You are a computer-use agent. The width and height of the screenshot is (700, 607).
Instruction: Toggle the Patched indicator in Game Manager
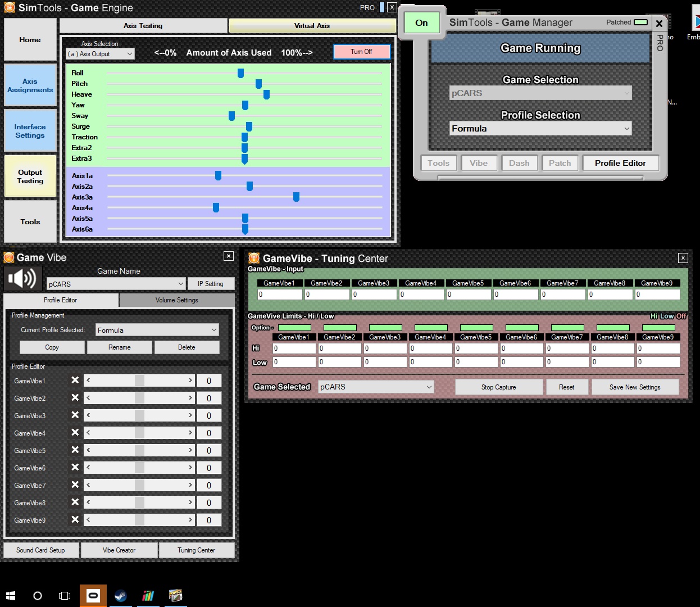coord(640,22)
